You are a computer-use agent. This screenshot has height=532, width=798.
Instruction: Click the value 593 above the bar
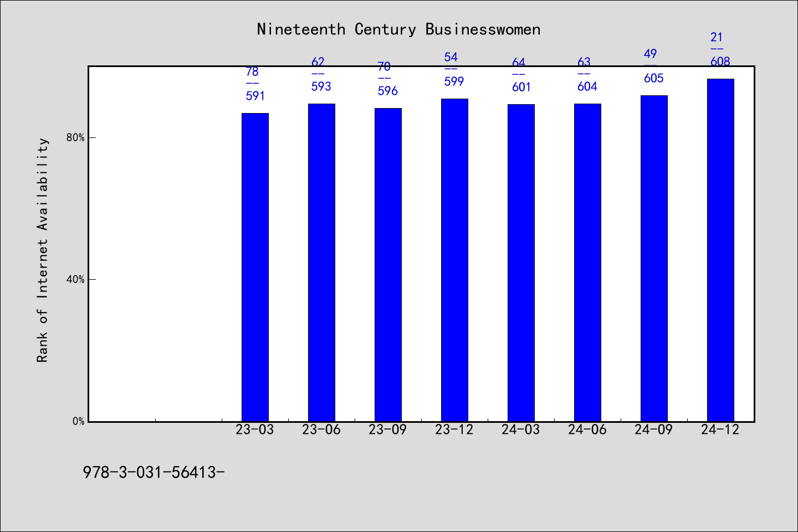click(x=321, y=86)
